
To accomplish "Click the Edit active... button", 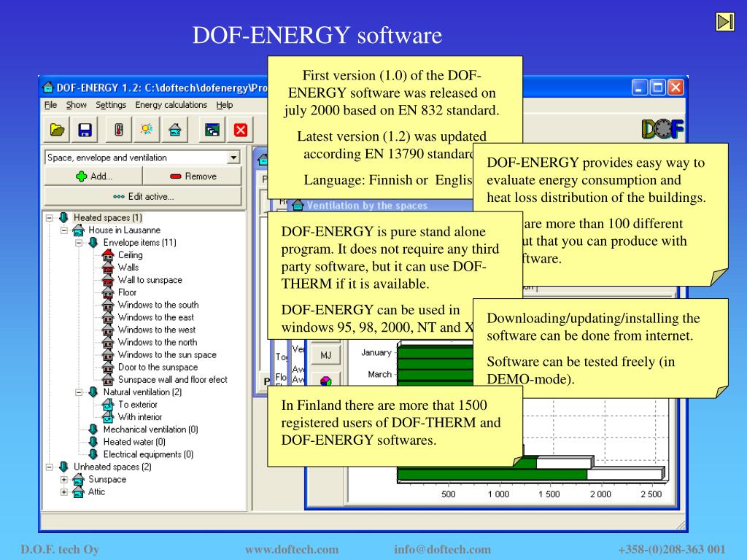I will pyautogui.click(x=143, y=196).
